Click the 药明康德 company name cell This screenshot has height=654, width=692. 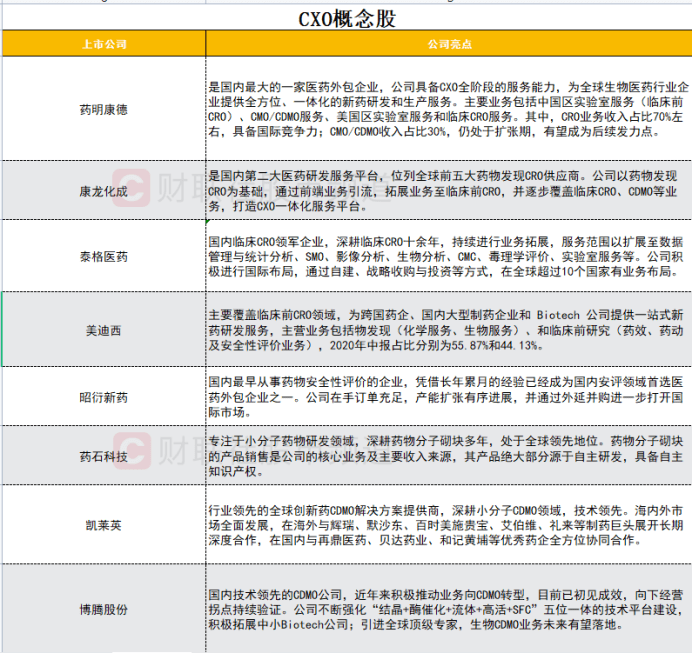tap(103, 109)
